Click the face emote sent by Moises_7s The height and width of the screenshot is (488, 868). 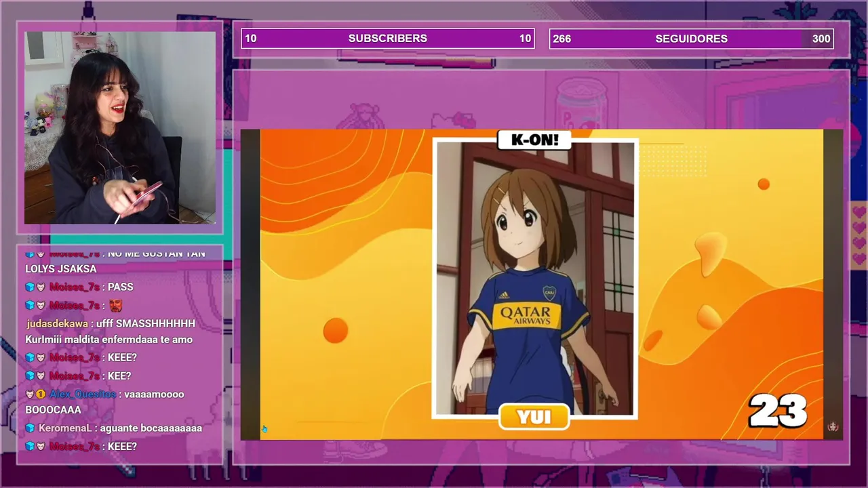[116, 306]
